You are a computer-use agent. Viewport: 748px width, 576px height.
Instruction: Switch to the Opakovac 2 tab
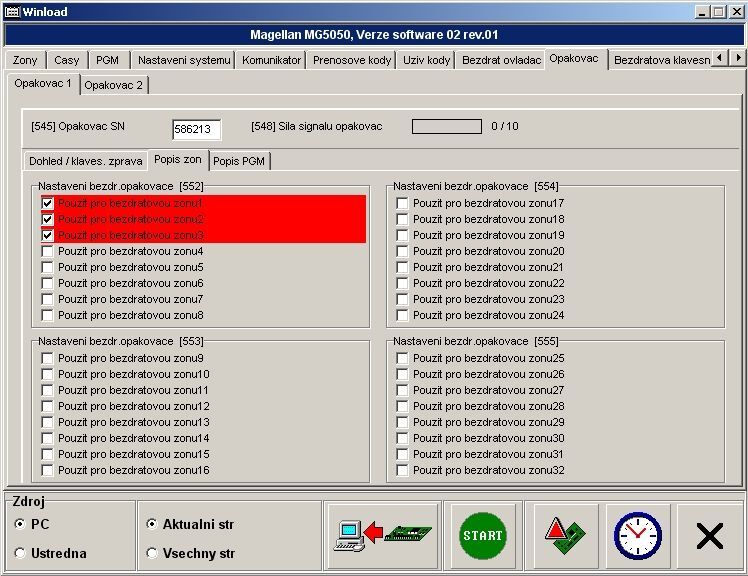pos(113,85)
